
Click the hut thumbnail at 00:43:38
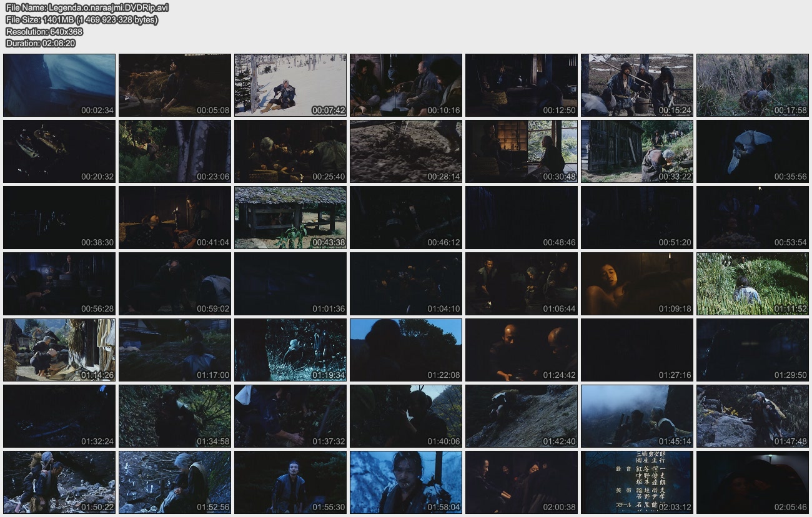[x=290, y=217]
